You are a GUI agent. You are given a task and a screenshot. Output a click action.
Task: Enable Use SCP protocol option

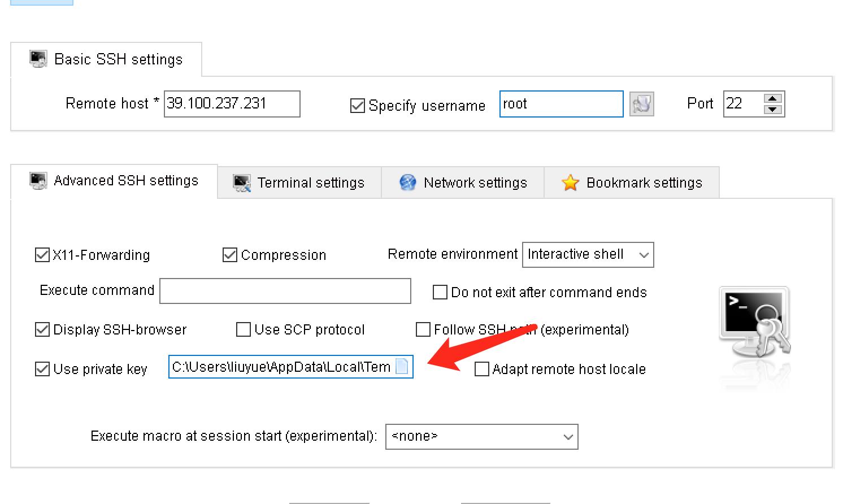(x=244, y=329)
